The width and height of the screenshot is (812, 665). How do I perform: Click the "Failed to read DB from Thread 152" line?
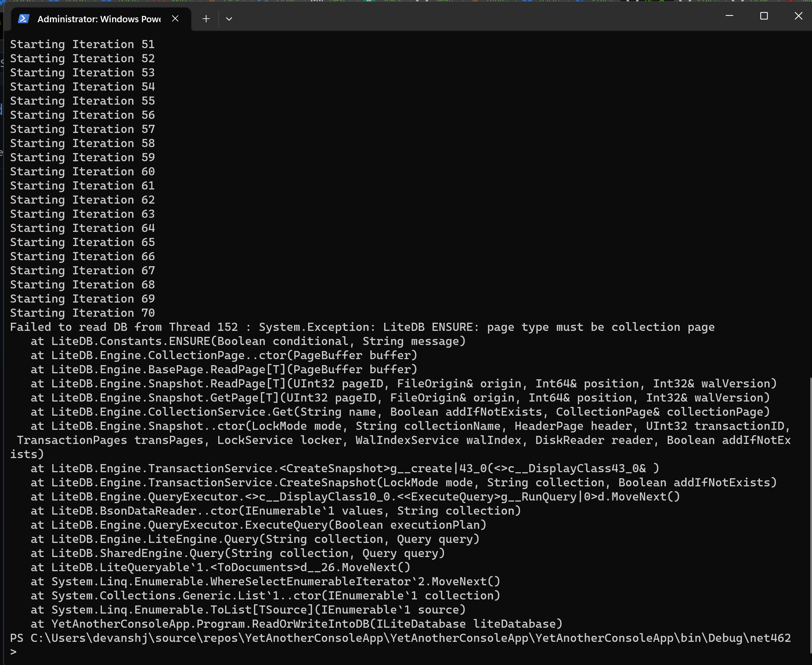[362, 327]
